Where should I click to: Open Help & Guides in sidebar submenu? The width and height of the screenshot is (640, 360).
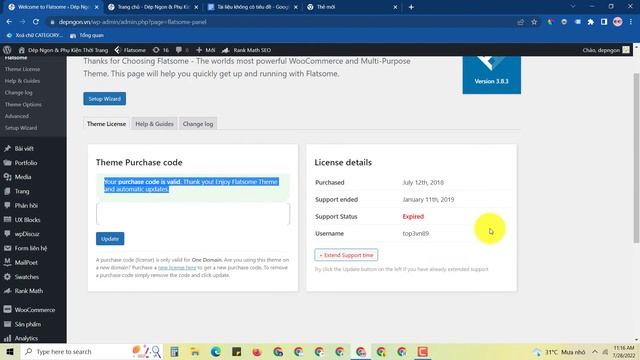tap(22, 81)
